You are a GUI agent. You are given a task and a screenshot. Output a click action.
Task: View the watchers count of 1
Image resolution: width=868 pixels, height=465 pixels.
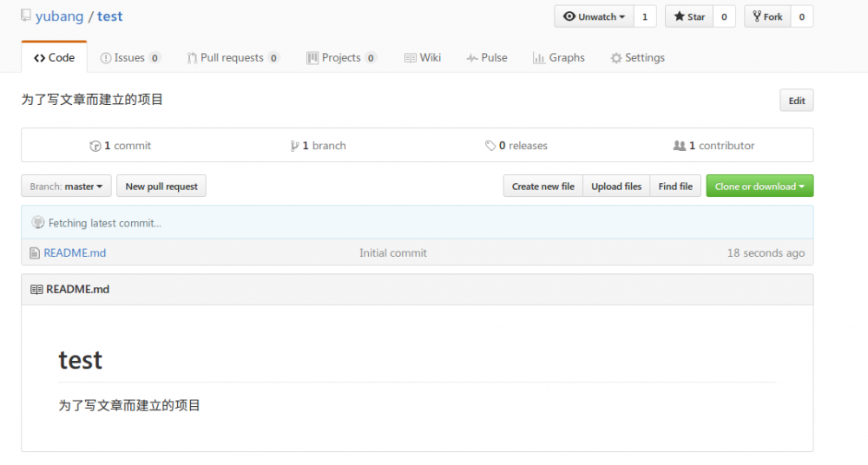(645, 16)
